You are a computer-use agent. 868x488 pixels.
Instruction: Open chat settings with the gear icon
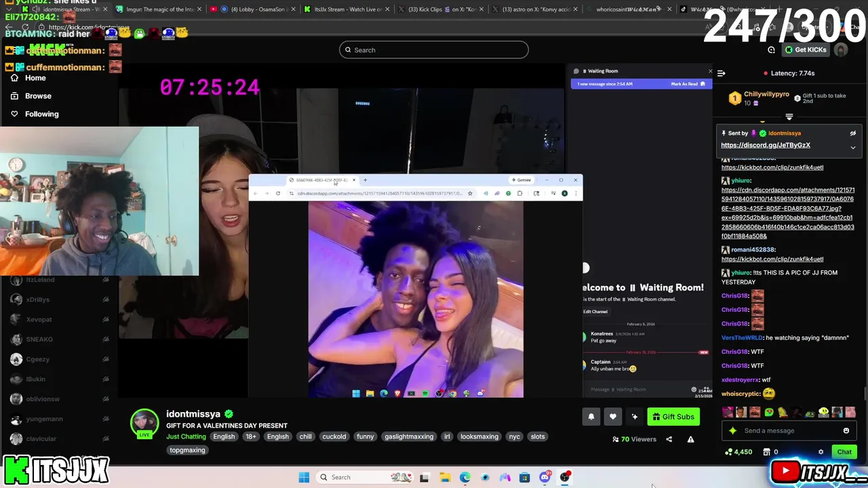(x=821, y=452)
